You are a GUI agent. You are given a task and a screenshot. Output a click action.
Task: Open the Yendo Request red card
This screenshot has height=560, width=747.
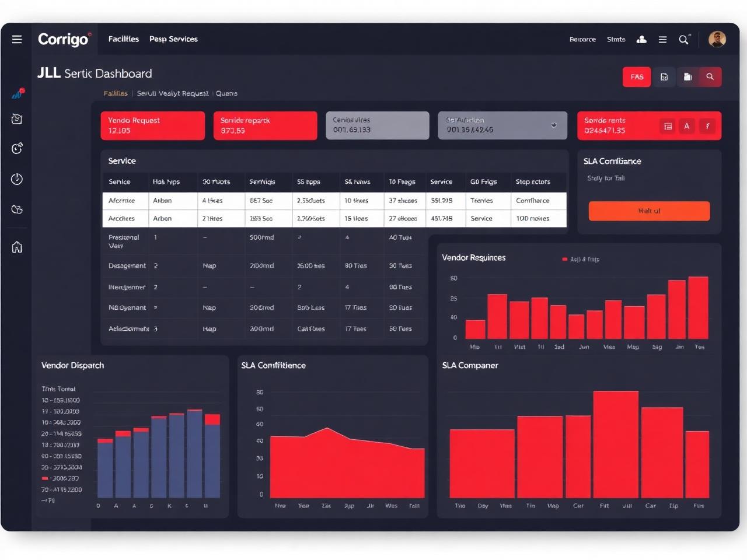(x=153, y=125)
